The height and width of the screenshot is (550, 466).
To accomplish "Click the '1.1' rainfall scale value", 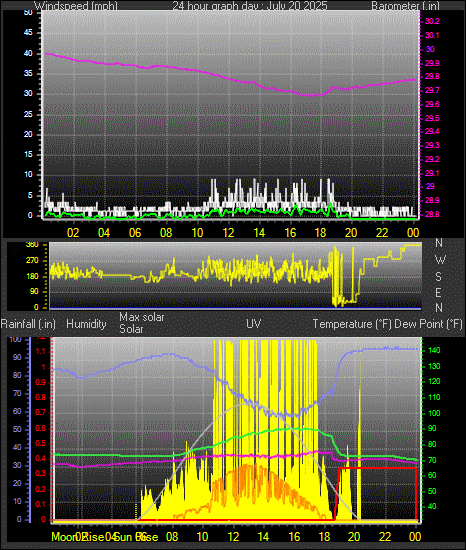I will tap(41, 351).
